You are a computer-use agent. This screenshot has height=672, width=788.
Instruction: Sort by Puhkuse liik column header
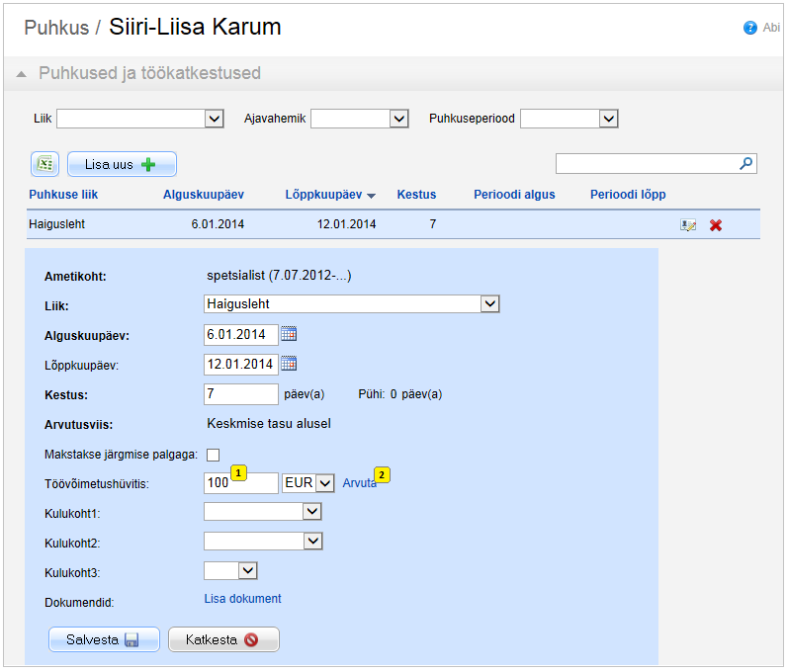click(63, 195)
